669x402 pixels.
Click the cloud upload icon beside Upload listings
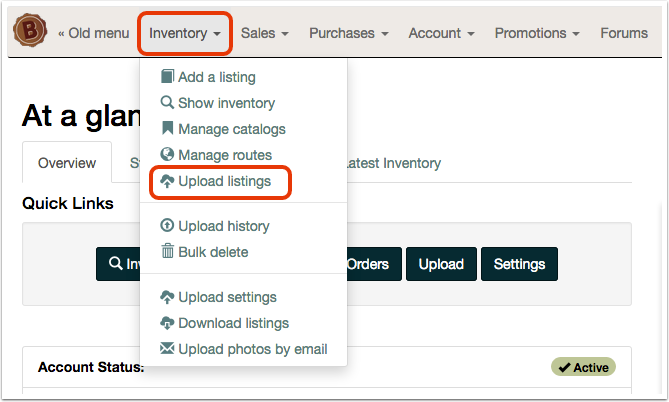(x=167, y=181)
